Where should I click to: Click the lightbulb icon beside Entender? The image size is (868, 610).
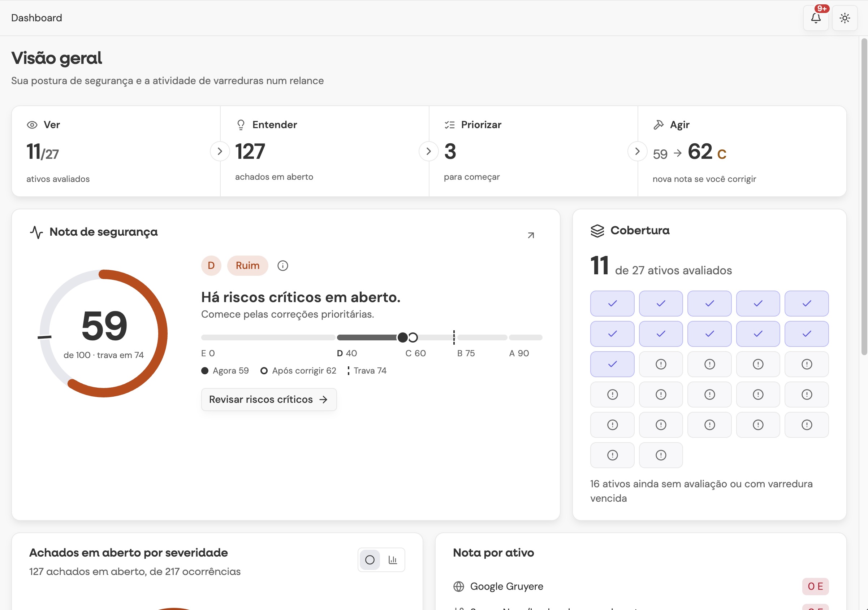(x=241, y=125)
